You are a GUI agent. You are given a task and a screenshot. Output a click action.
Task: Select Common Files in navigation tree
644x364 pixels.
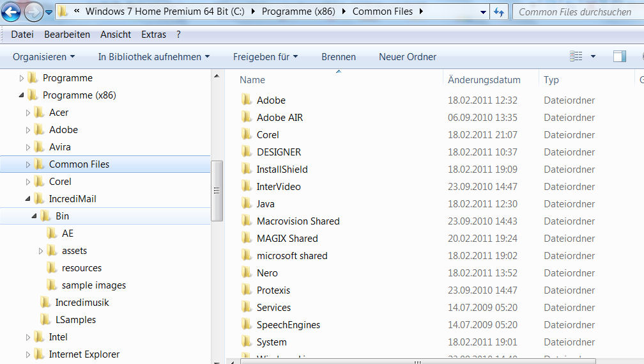tap(79, 164)
